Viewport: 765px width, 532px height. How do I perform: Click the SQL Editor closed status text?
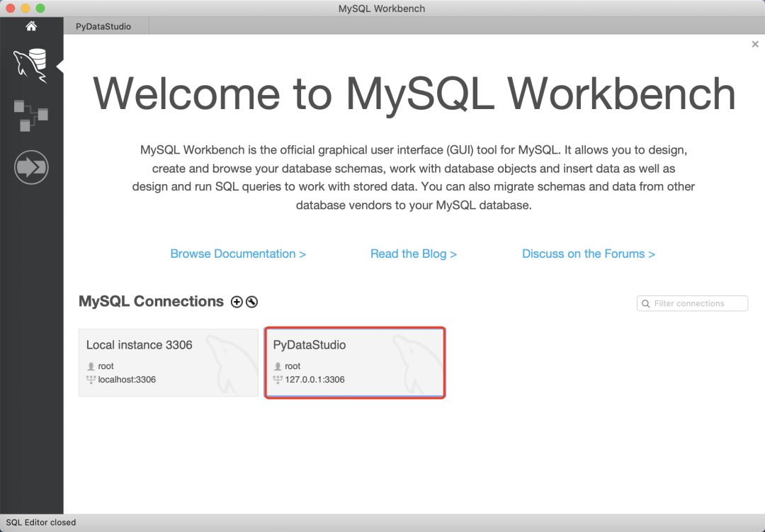[41, 522]
